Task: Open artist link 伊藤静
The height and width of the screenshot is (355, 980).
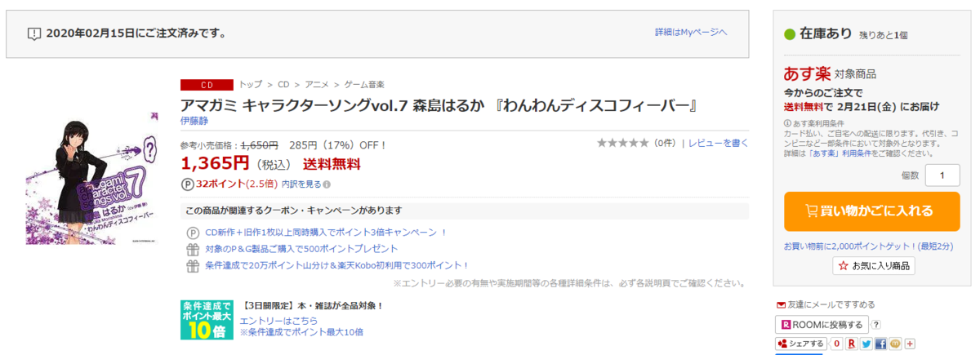Action: (194, 121)
